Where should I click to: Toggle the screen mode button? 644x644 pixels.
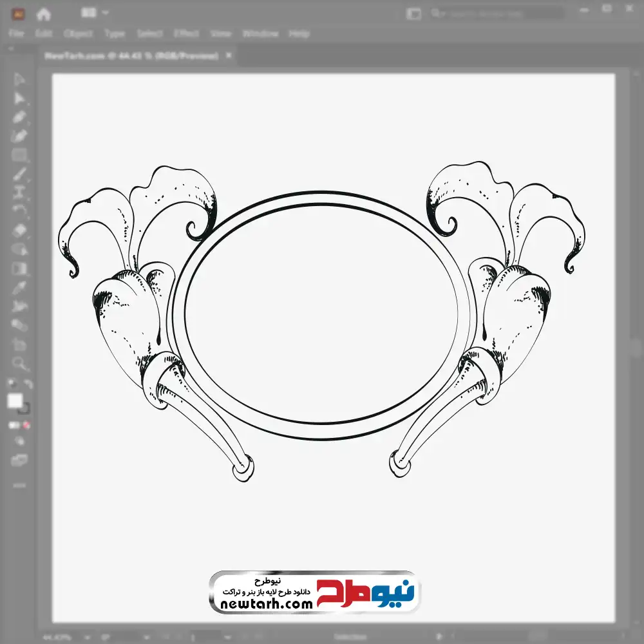coord(19,460)
